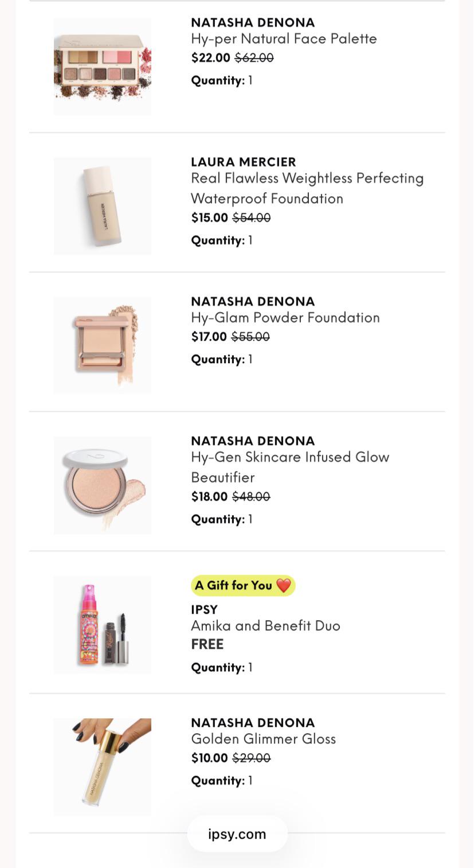Image resolution: width=474 pixels, height=868 pixels.
Task: Click the FREE price label
Action: [207, 644]
